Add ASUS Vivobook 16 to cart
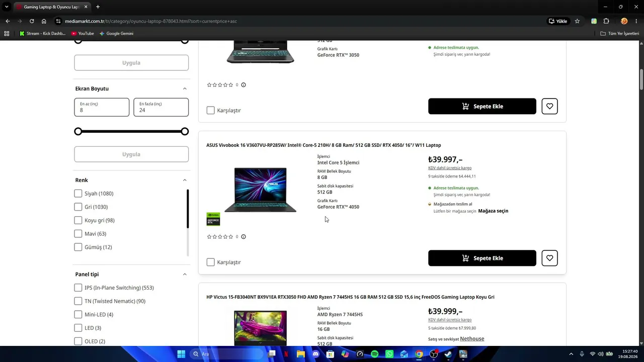 [482, 258]
